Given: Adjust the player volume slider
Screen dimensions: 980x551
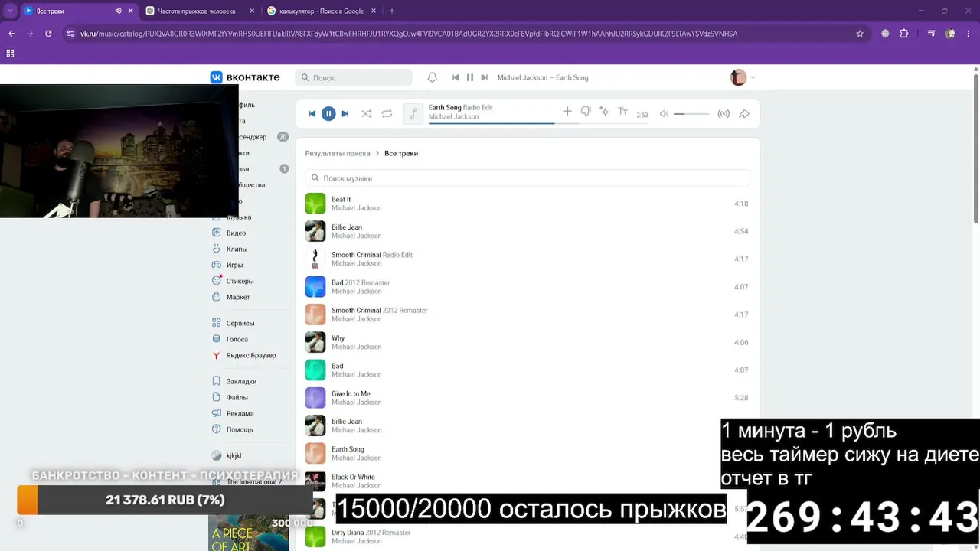Looking at the screenshot, I should tap(691, 114).
